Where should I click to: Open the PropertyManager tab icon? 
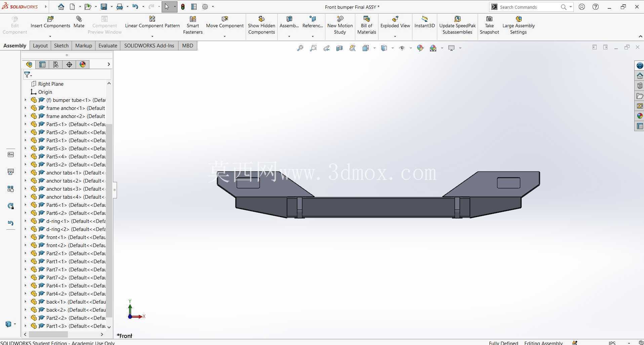pos(42,64)
